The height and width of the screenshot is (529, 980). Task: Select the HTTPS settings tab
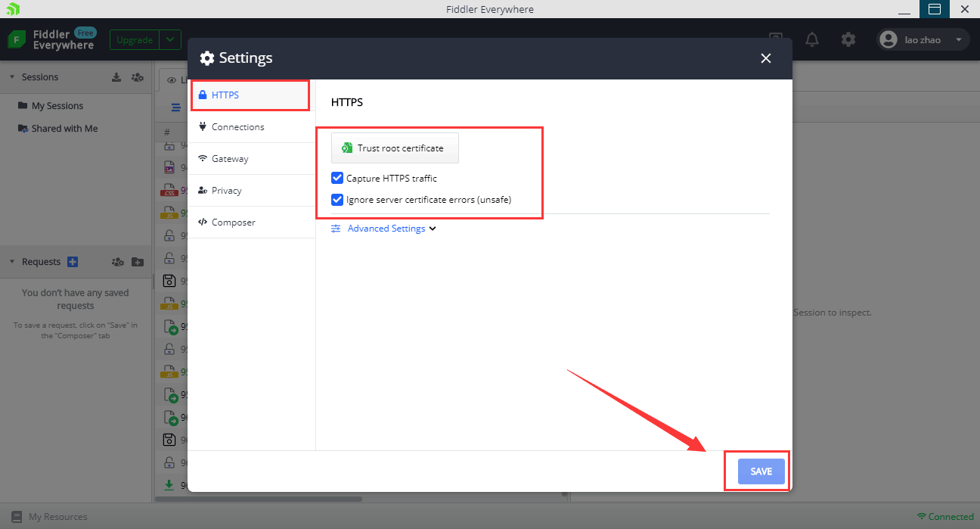point(252,95)
